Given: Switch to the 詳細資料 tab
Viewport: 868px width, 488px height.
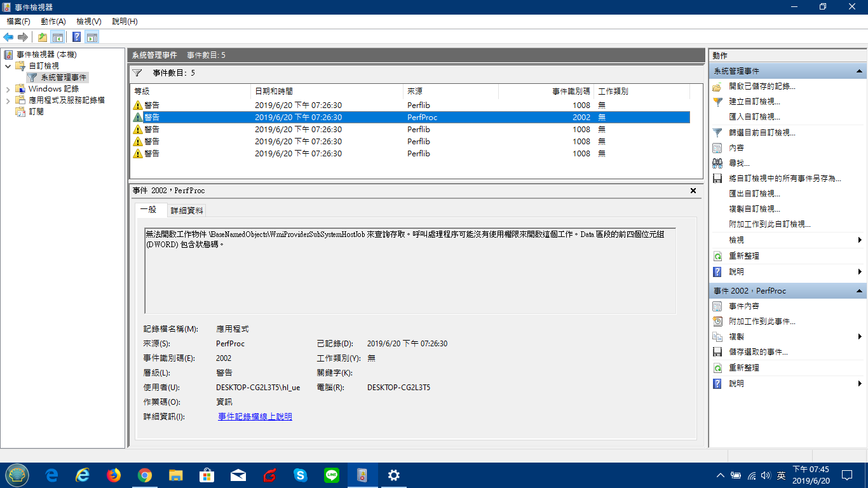Looking at the screenshot, I should pyautogui.click(x=187, y=210).
